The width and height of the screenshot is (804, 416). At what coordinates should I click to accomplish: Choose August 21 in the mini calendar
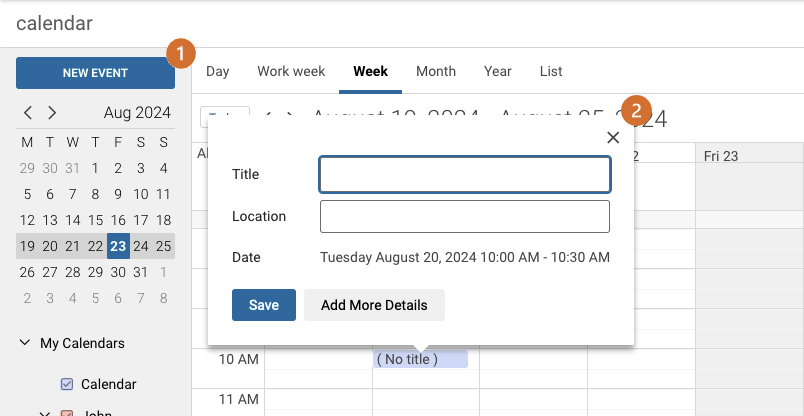click(73, 246)
